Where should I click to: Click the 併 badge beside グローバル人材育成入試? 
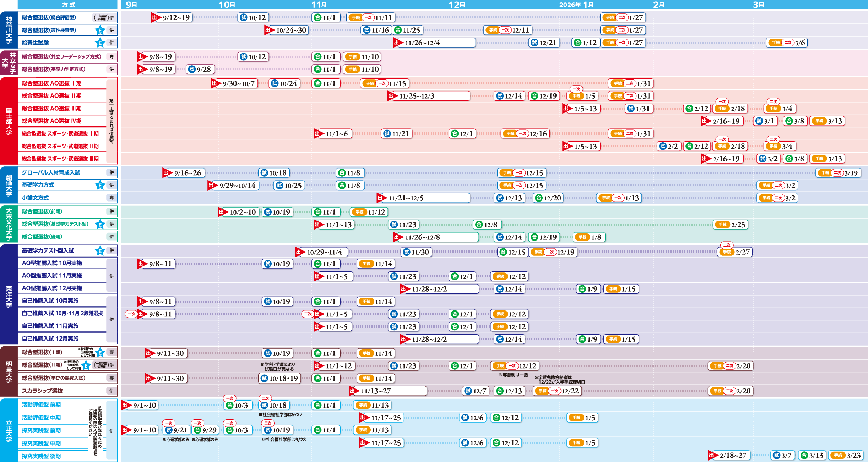click(x=112, y=173)
